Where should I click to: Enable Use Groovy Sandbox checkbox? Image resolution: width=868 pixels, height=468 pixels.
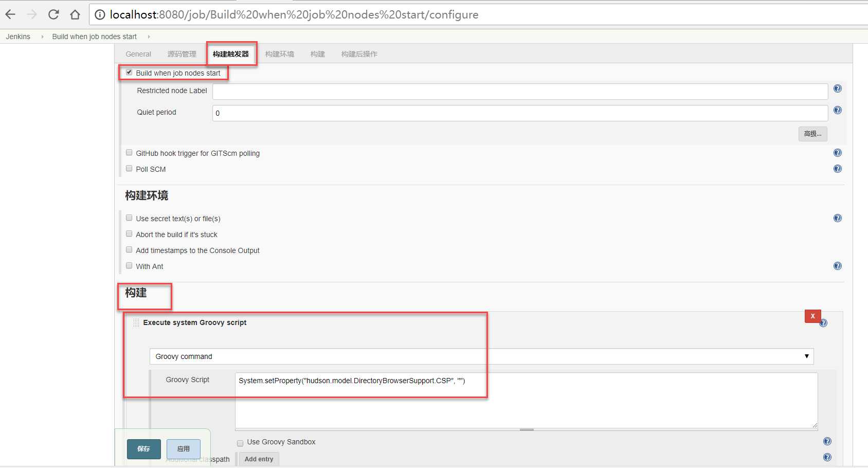tap(240, 443)
